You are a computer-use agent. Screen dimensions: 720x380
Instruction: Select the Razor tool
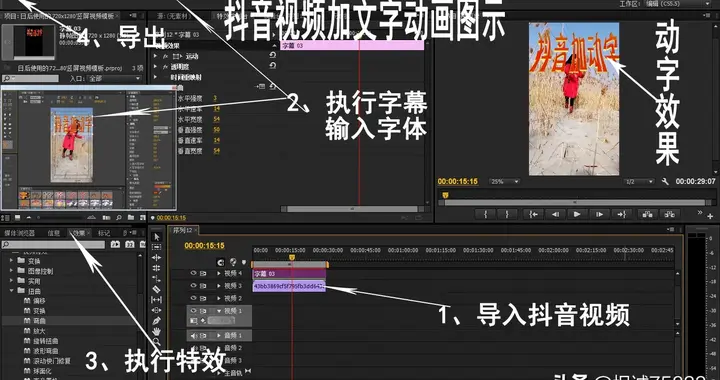tap(157, 289)
